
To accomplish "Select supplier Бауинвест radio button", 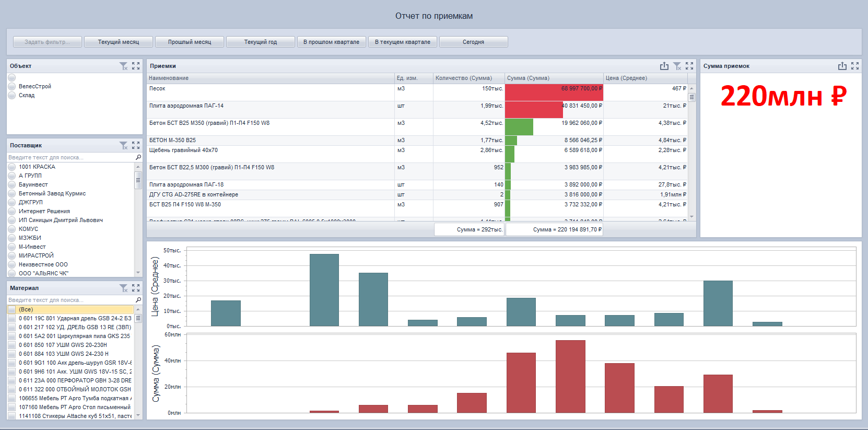I will tap(12, 184).
